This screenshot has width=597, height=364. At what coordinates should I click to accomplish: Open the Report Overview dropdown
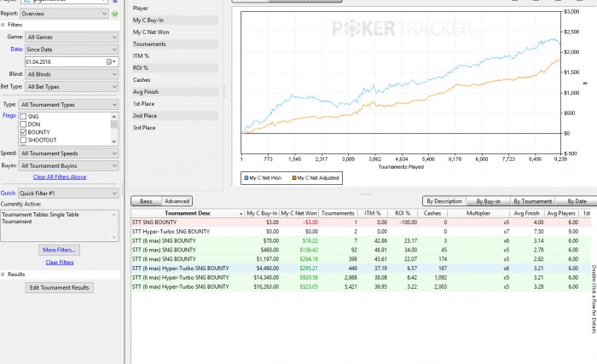click(64, 14)
